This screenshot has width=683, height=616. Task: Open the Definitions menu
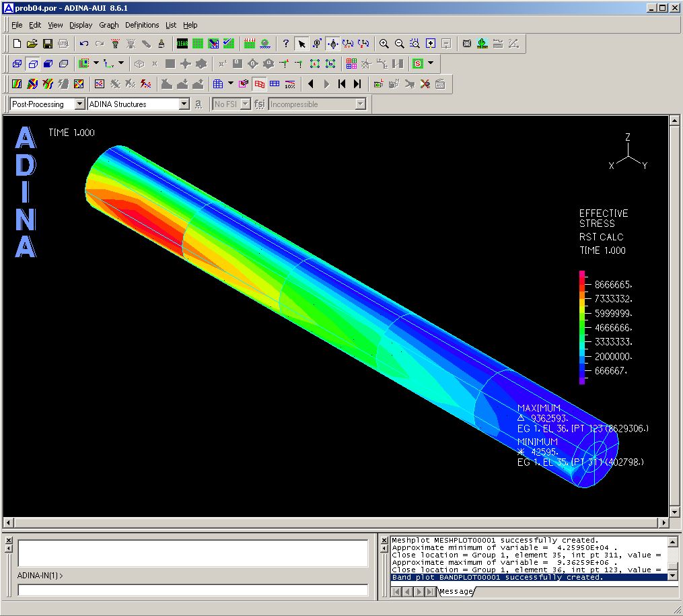click(142, 25)
